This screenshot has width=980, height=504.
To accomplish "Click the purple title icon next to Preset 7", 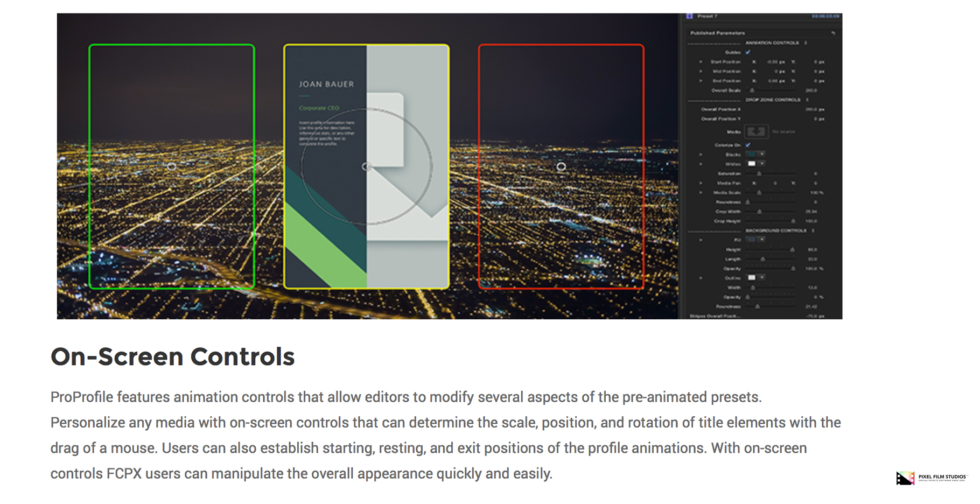I will (x=690, y=16).
